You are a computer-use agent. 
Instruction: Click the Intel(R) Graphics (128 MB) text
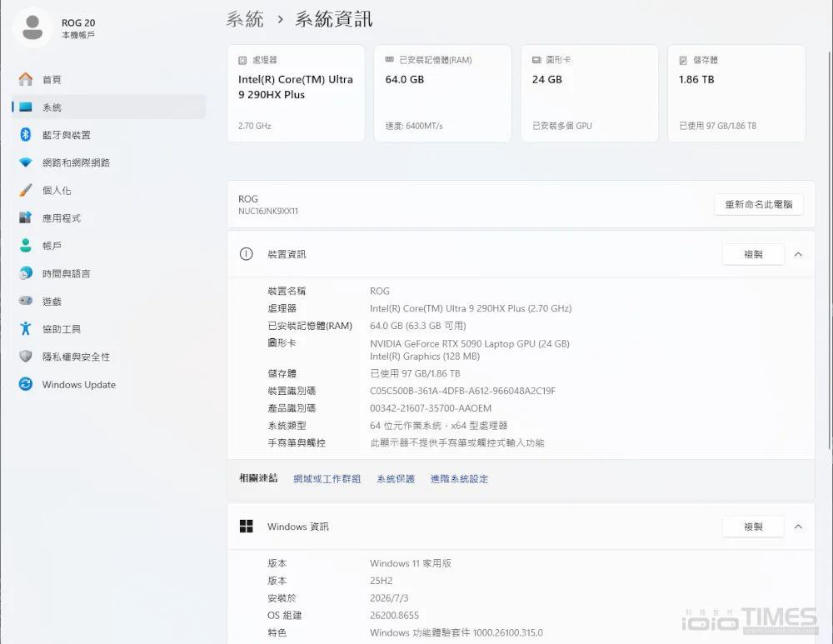point(425,357)
